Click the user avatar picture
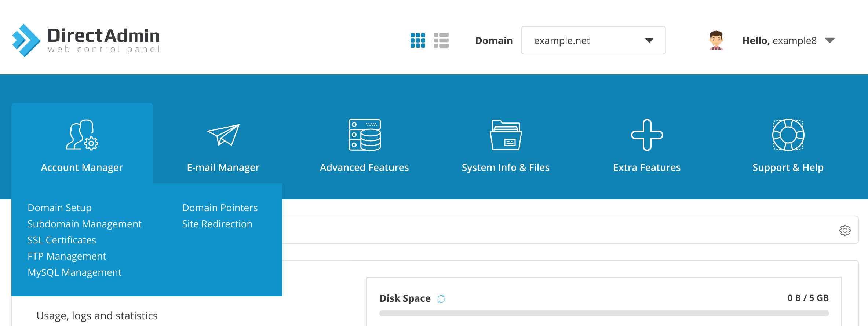 [x=716, y=40]
